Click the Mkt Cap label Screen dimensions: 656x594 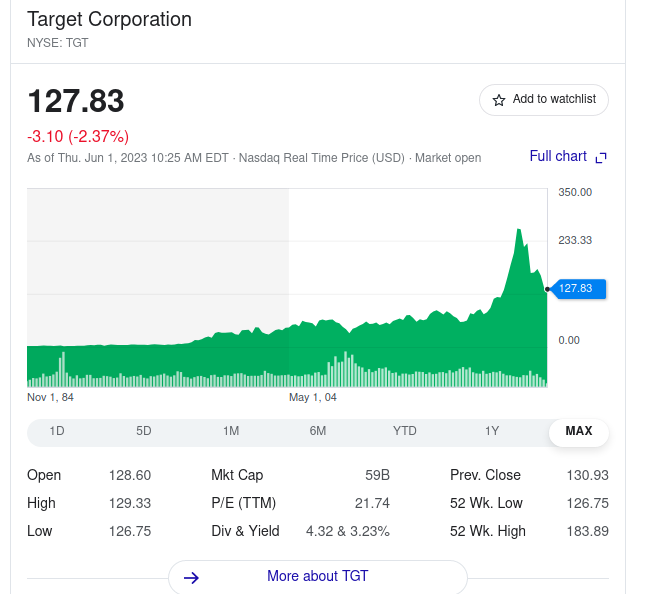coord(237,475)
